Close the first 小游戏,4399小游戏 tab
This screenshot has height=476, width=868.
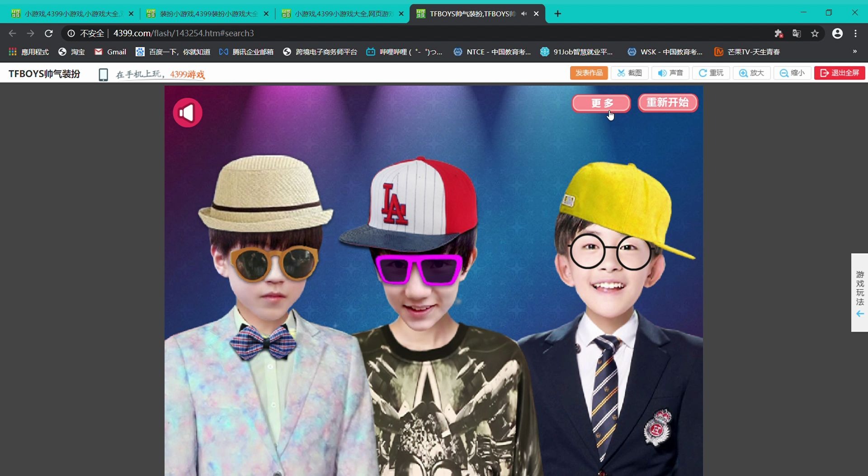coord(131,14)
